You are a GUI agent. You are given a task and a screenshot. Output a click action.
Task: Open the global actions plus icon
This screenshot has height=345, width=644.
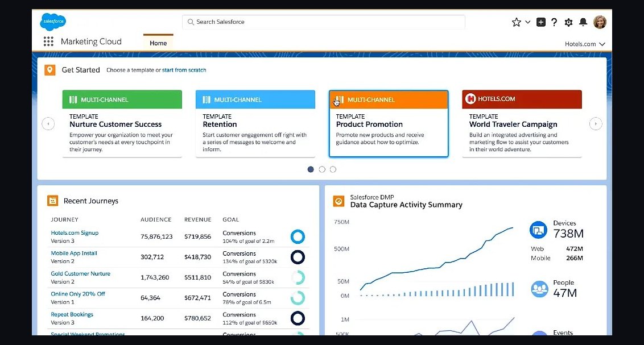click(x=541, y=22)
